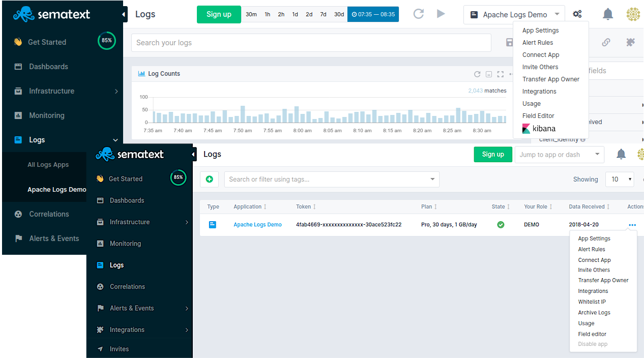Expand Log Counts panel to fullscreen
644x358 pixels.
501,74
